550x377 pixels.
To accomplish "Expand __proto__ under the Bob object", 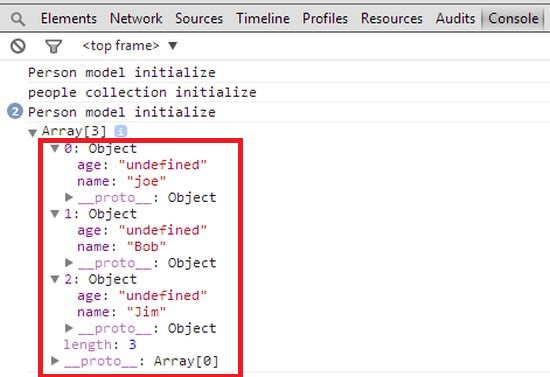I will [69, 262].
